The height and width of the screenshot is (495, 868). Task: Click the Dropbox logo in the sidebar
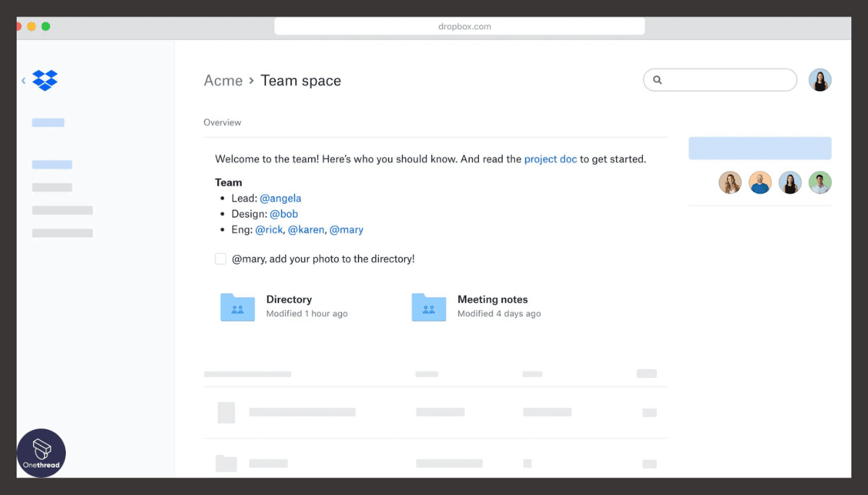click(45, 80)
